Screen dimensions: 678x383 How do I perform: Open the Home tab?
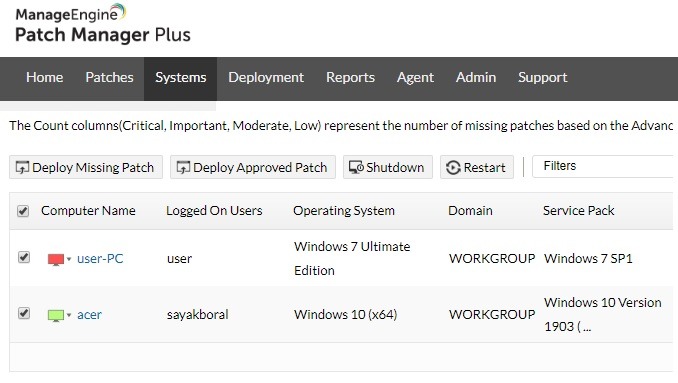coord(45,77)
